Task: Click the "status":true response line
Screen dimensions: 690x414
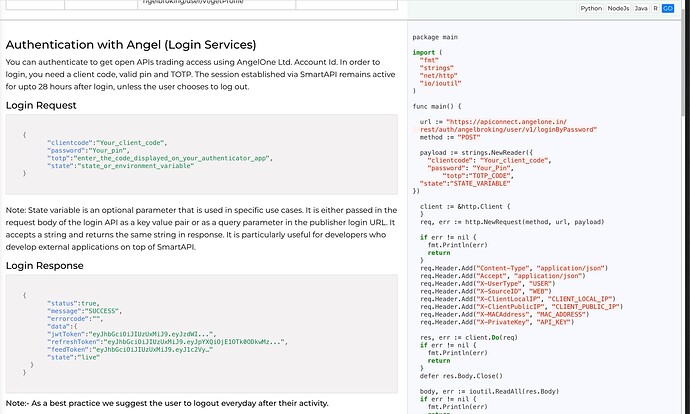Action: [x=73, y=303]
